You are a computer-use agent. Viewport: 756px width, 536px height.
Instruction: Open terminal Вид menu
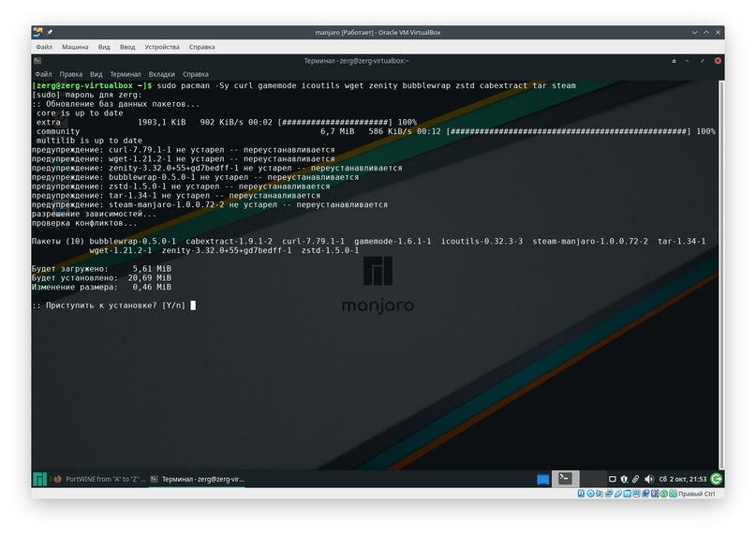(96, 74)
